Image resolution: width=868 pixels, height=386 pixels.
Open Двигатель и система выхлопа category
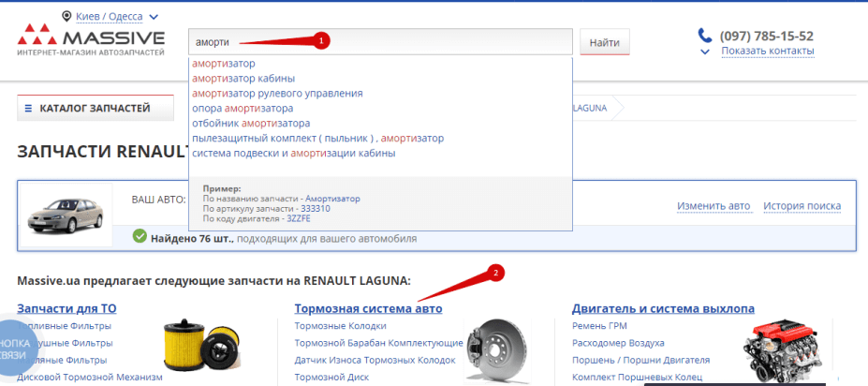[x=663, y=308]
